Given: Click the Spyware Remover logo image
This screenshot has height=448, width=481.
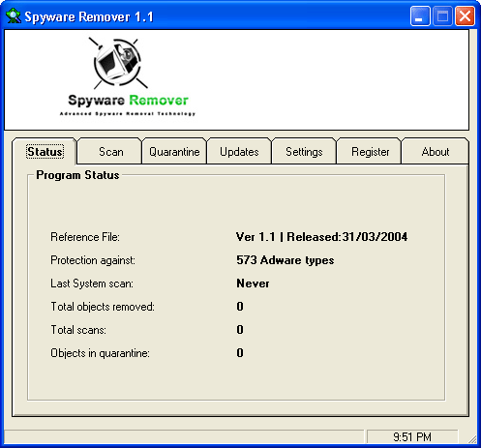Looking at the screenshot, I should tap(128, 76).
